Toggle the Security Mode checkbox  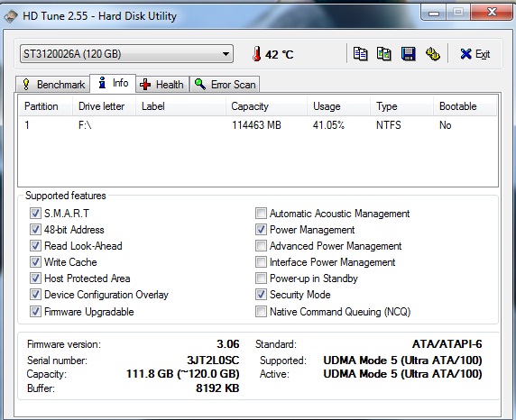pos(261,295)
